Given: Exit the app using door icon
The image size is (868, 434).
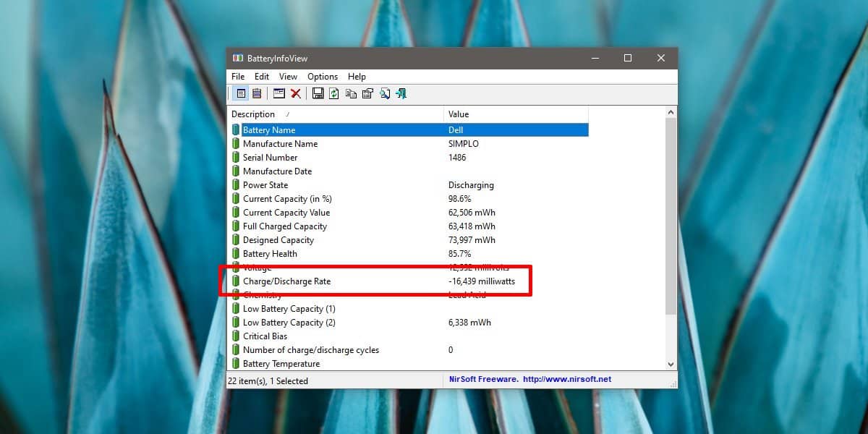Looking at the screenshot, I should [x=401, y=93].
